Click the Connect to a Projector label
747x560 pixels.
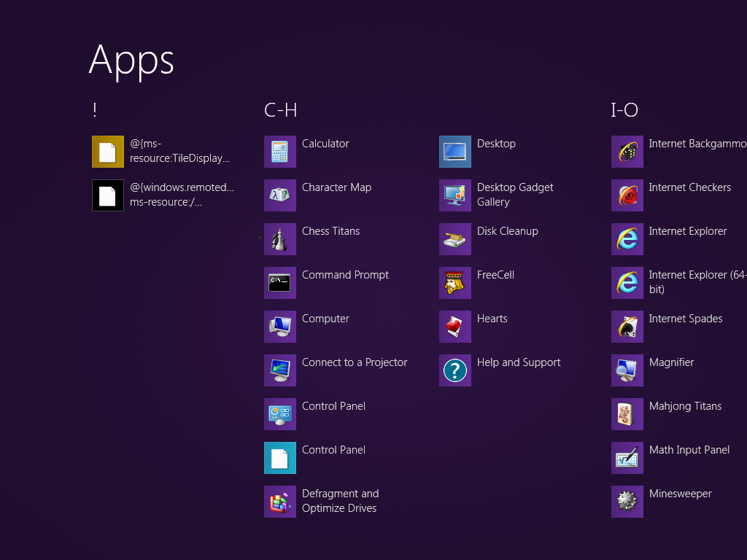click(x=355, y=363)
